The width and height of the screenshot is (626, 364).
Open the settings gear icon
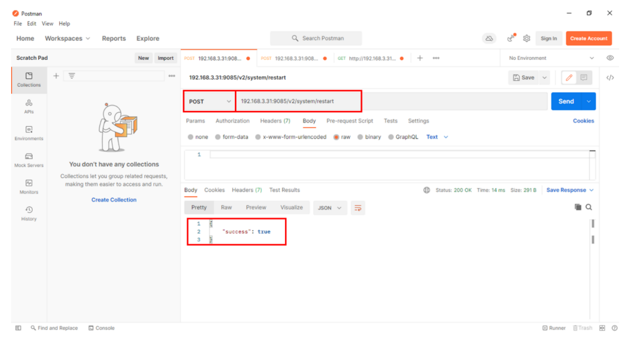pos(527,38)
